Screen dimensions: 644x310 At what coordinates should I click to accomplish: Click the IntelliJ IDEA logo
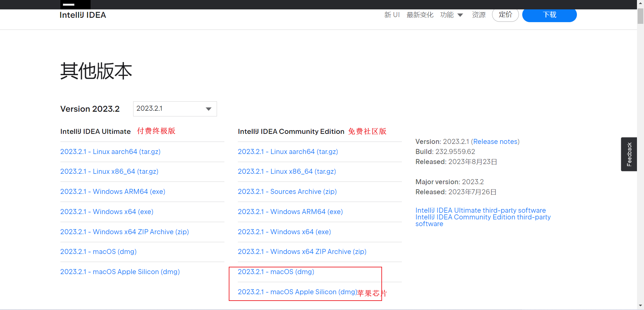[83, 15]
